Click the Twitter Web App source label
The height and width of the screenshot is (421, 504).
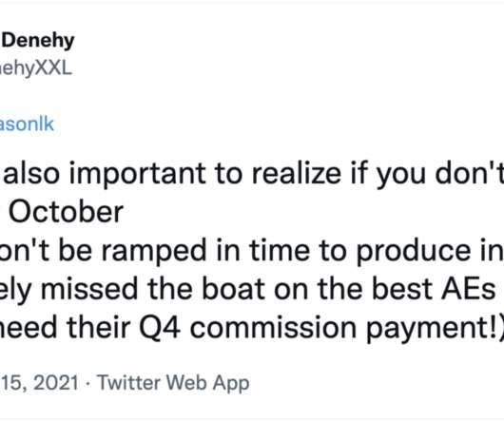coord(173,383)
